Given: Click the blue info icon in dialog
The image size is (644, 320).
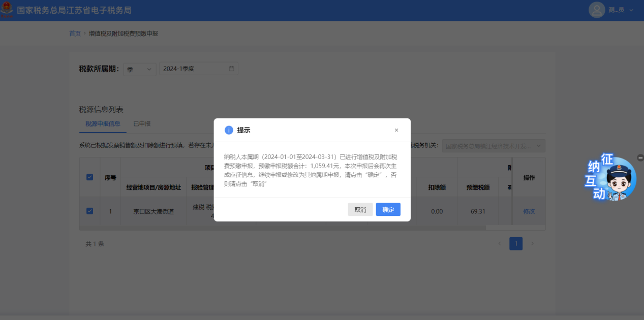Looking at the screenshot, I should click(229, 130).
